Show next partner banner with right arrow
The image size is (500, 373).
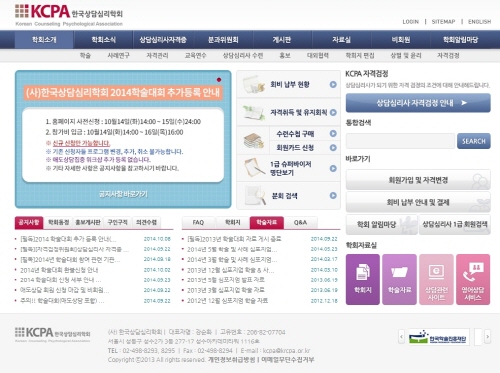click(487, 337)
